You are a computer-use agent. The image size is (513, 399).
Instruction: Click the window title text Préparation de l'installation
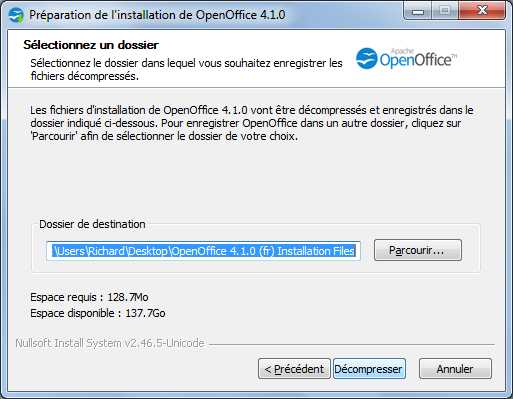(157, 15)
